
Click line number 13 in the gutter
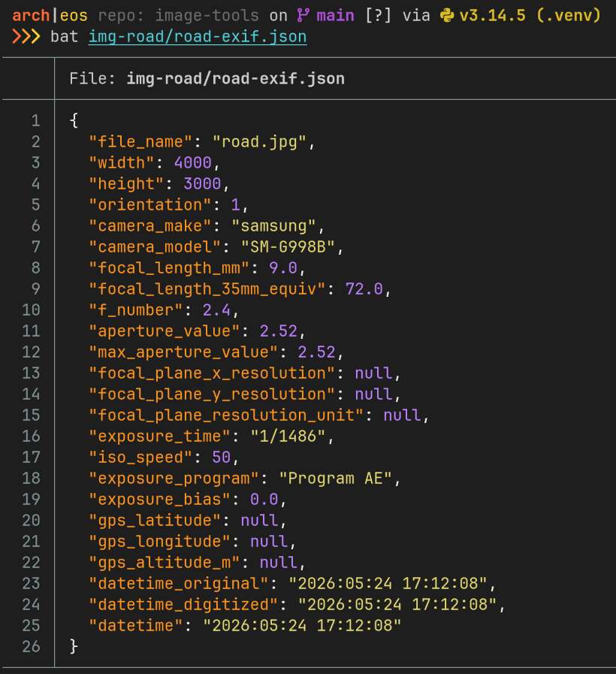tap(31, 373)
